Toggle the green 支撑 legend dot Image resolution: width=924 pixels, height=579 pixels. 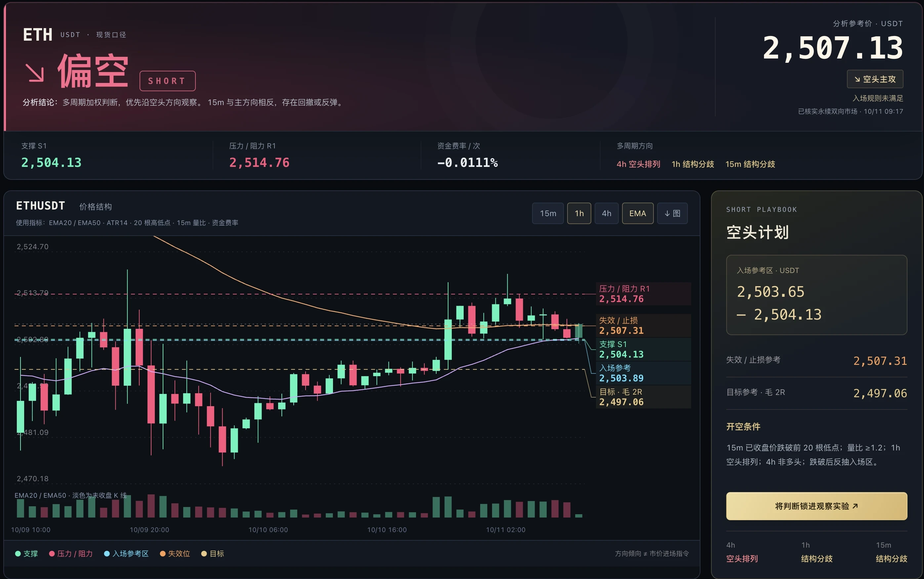[18, 553]
